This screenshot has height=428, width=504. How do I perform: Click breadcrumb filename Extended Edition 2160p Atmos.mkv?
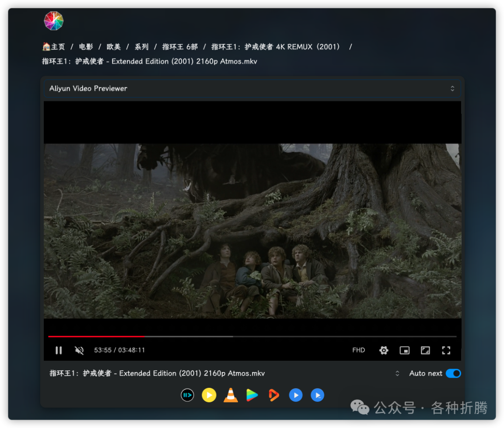coord(149,62)
